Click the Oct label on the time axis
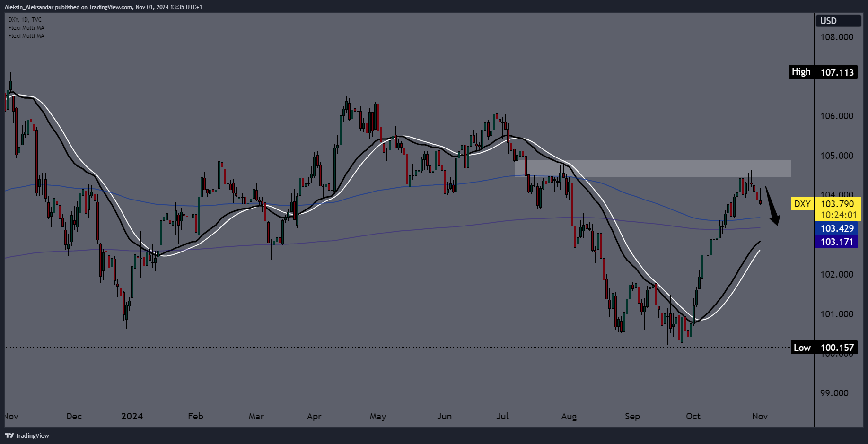This screenshot has height=444, width=868. point(693,416)
